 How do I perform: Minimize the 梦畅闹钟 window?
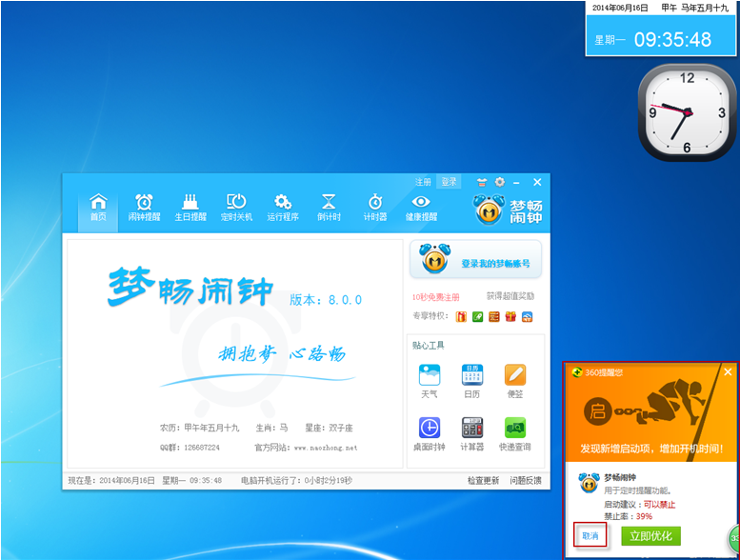click(516, 183)
